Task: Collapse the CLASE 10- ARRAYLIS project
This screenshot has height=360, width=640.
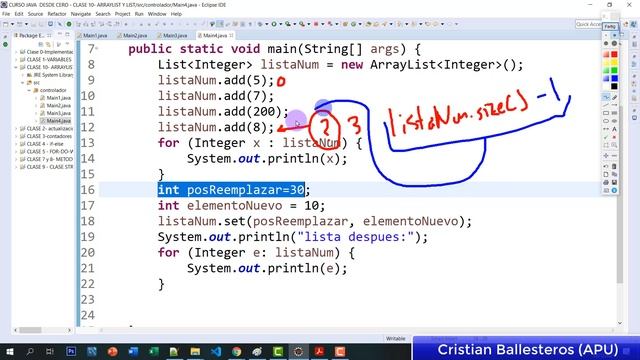Action: pos(16,67)
